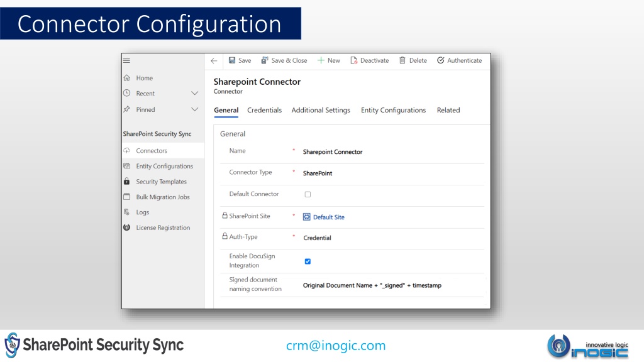Click the lock icon beside Auth-Type
Image resolution: width=644 pixels, height=362 pixels.
pyautogui.click(x=225, y=236)
